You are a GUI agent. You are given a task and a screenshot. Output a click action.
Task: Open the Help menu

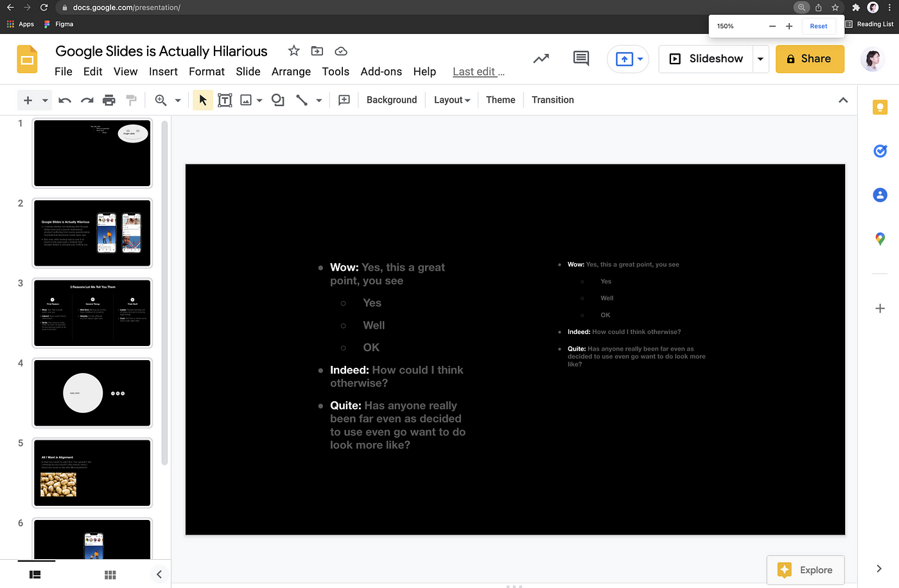click(x=424, y=72)
